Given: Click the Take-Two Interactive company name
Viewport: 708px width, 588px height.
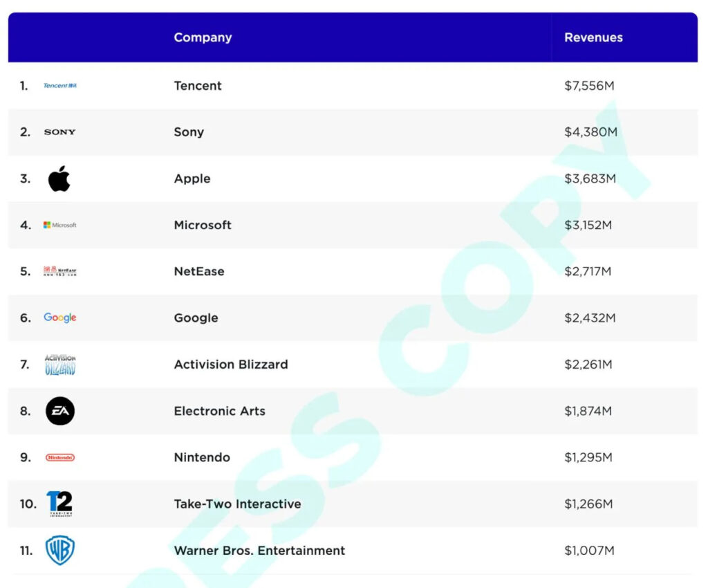Looking at the screenshot, I should tap(237, 504).
